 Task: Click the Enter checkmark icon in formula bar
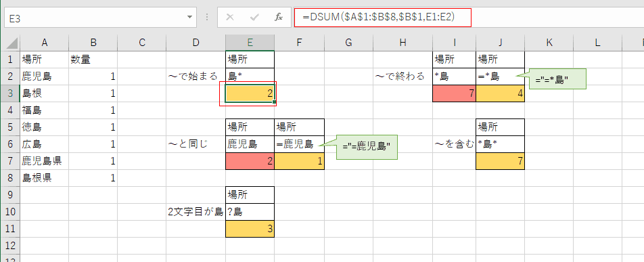pos(254,18)
